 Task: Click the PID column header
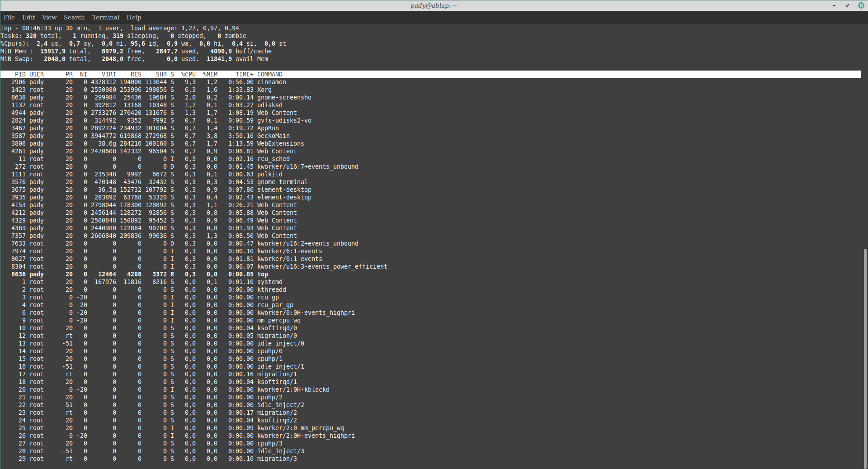(x=20, y=74)
